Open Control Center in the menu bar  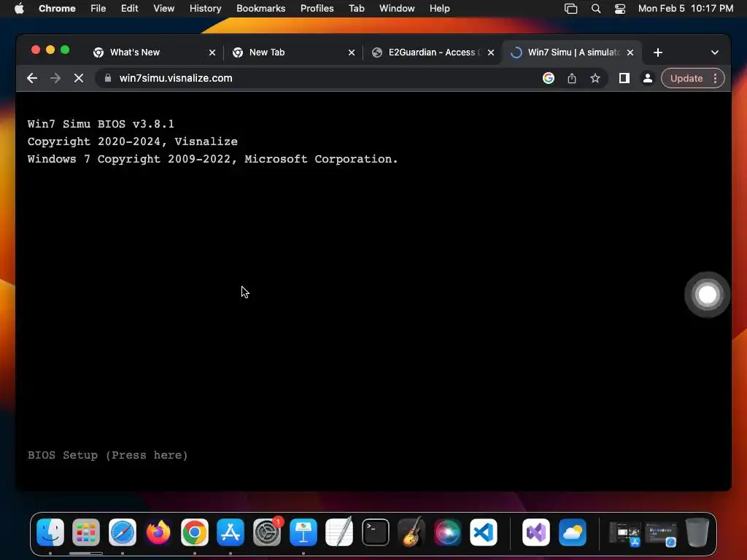click(620, 9)
